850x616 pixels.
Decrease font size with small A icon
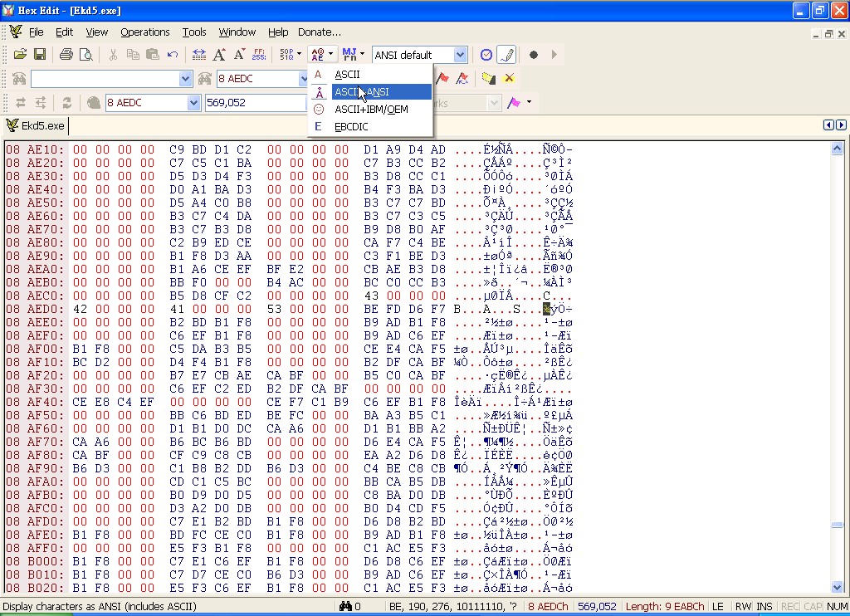pos(239,54)
